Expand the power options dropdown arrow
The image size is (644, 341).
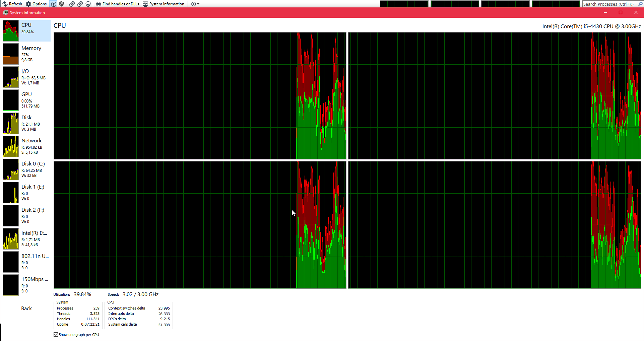click(198, 4)
